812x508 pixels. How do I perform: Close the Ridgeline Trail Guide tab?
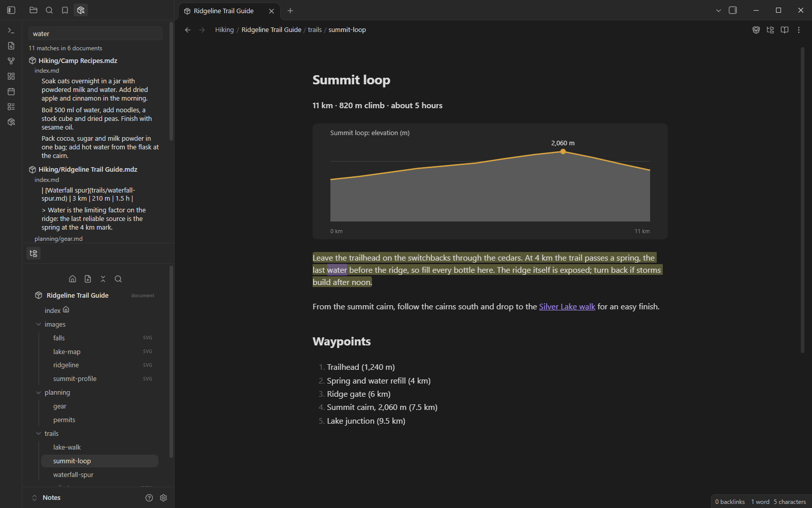tap(272, 11)
